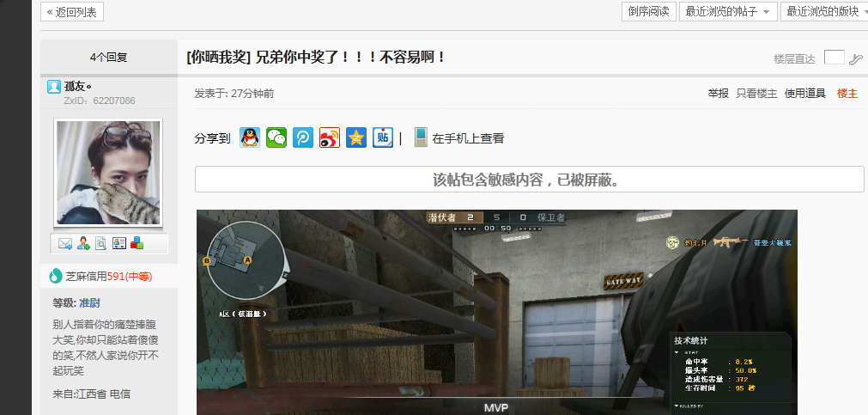
Task: Click the colored blocks icon under avatar
Action: tap(137, 243)
